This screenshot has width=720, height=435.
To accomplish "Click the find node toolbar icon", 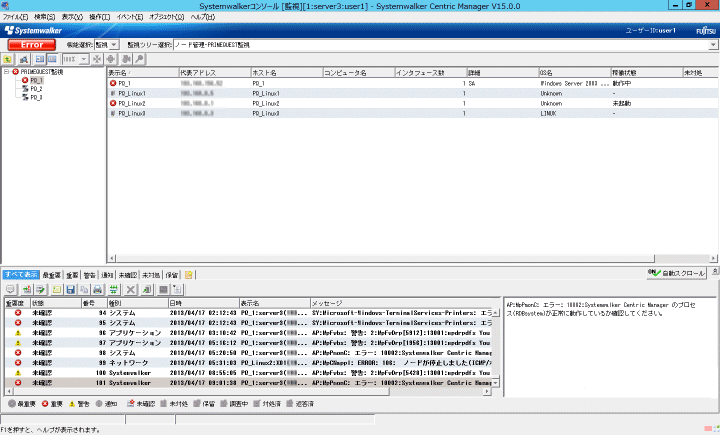I will click(24, 59).
